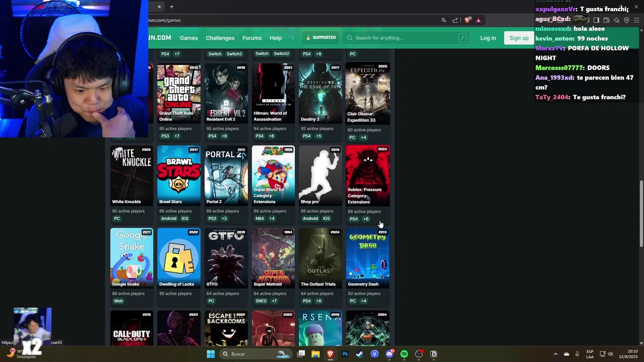Click the N64 platform tag under Super Mario 64
The height and width of the screenshot is (362, 644).
coord(260,219)
